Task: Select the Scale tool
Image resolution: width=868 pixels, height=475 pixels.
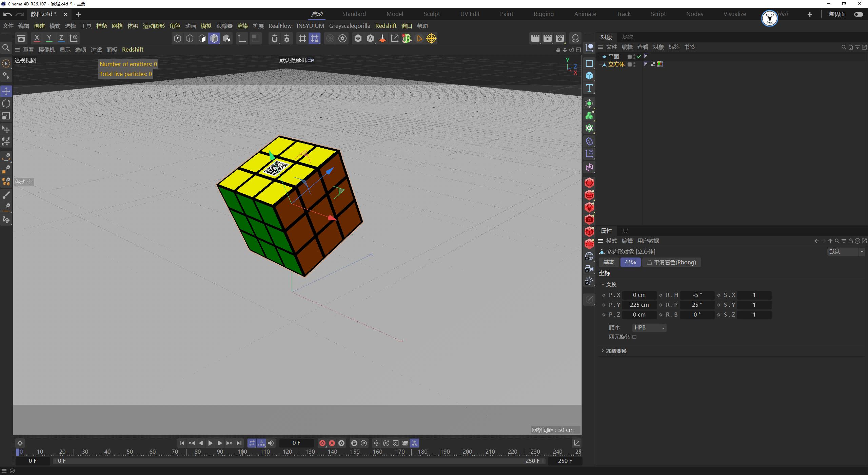Action: [x=6, y=116]
